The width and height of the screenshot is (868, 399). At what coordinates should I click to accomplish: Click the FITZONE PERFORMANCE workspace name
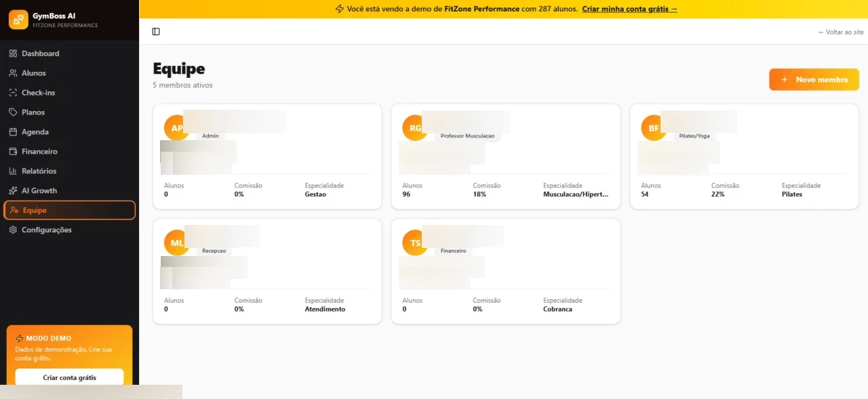[65, 26]
